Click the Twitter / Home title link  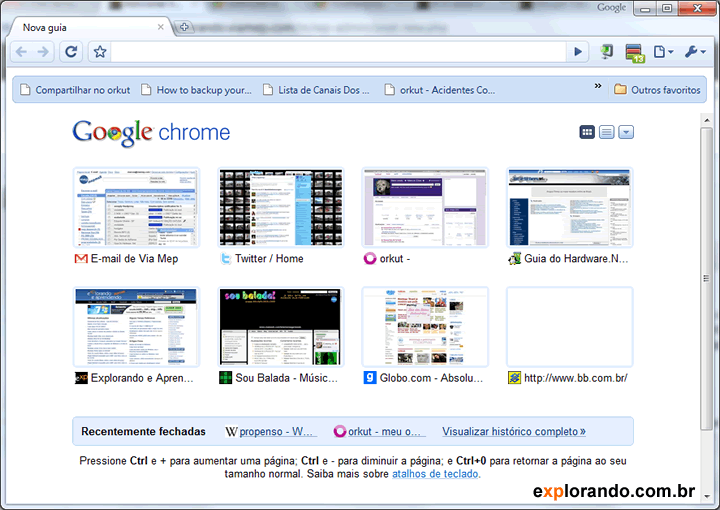[269, 259]
